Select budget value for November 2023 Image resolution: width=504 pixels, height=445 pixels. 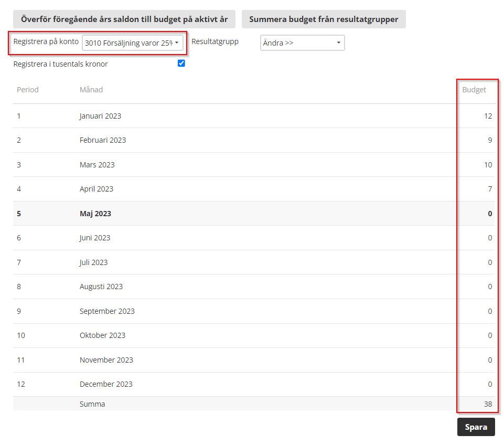point(490,360)
